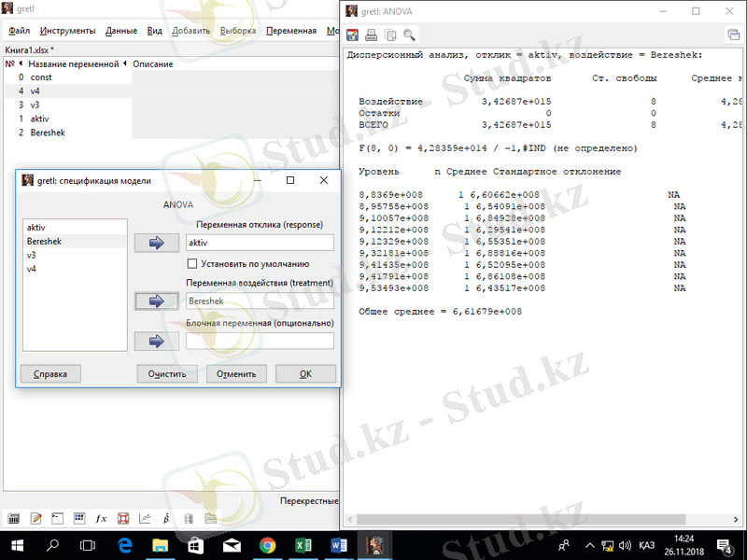Open the volume icon in system tray

pos(625,546)
